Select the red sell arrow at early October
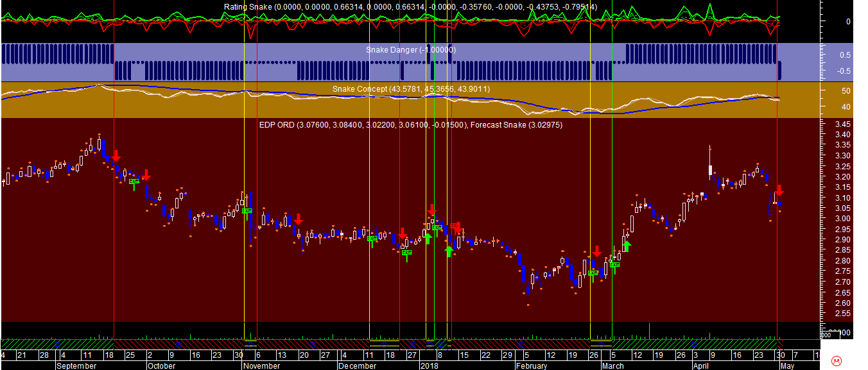This screenshot has height=370, width=868. [x=146, y=174]
